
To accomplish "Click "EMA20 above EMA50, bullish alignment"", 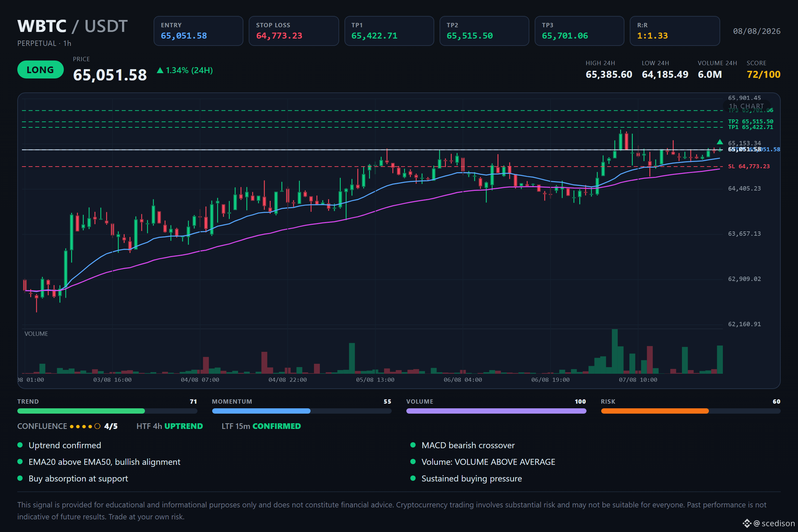I will tap(104, 462).
